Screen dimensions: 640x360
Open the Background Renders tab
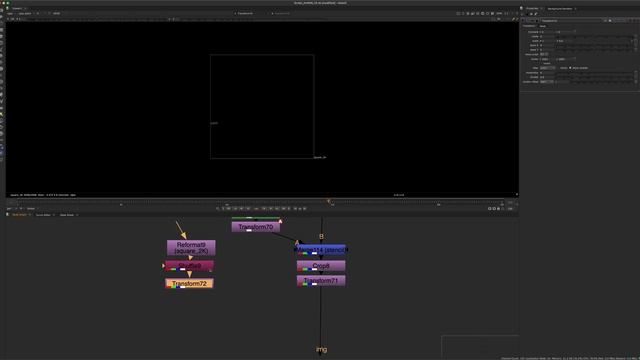[x=560, y=9]
